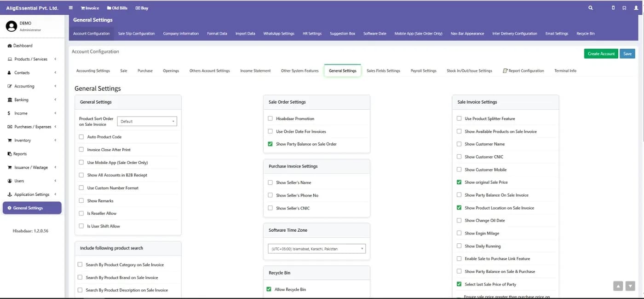Image resolution: width=644 pixels, height=299 pixels.
Task: Select the Openings sub-tab
Action: (x=171, y=71)
